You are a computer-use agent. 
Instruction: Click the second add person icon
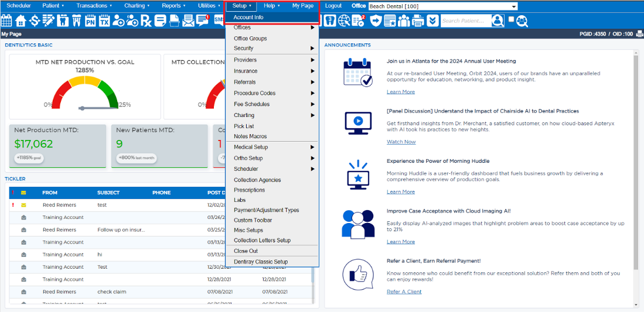[x=132, y=20]
